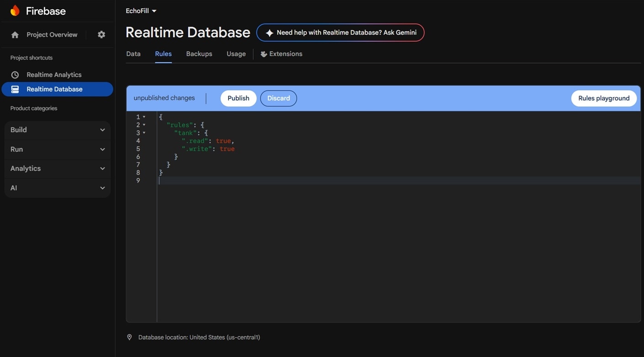644x357 pixels.
Task: Expand the Analytics category
Action: point(58,168)
